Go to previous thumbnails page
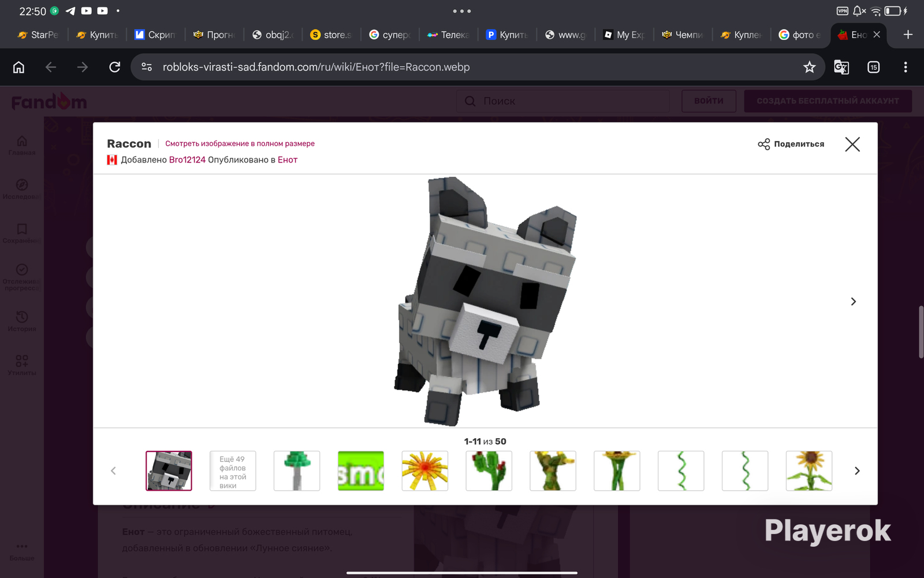This screenshot has width=924, height=578. pyautogui.click(x=113, y=470)
